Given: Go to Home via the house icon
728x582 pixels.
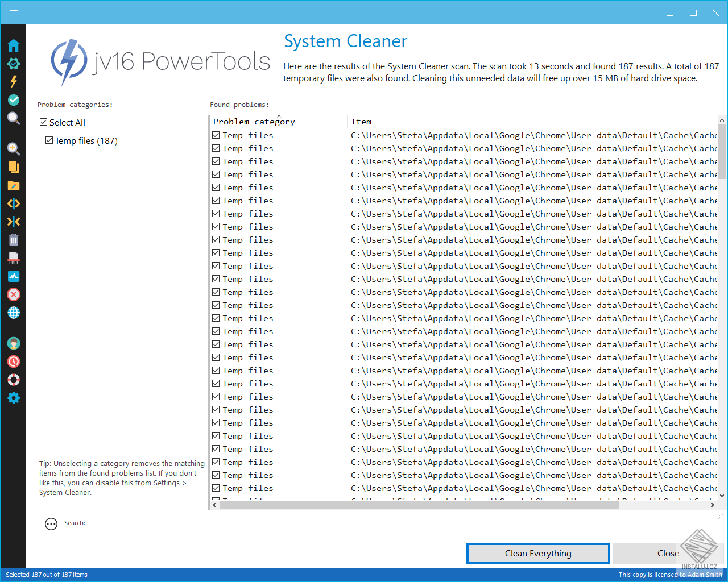Looking at the screenshot, I should [14, 45].
